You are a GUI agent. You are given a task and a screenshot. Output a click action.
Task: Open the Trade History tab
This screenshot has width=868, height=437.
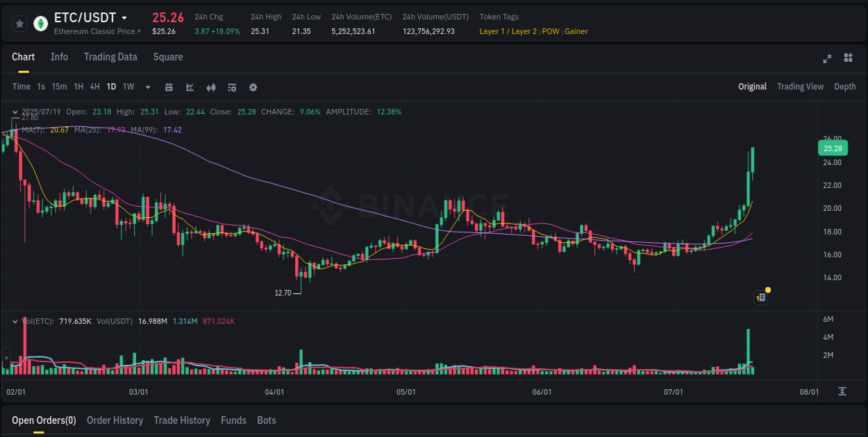point(182,420)
